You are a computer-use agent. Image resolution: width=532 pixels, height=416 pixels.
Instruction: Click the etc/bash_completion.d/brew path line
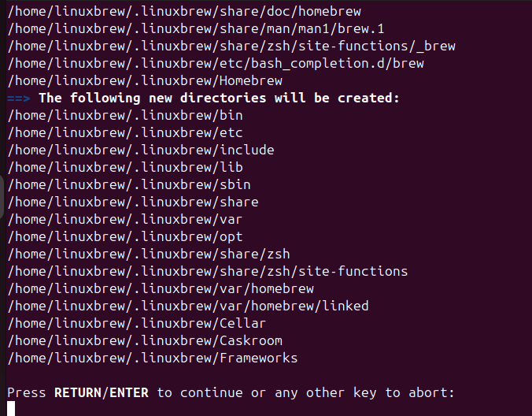(216, 63)
